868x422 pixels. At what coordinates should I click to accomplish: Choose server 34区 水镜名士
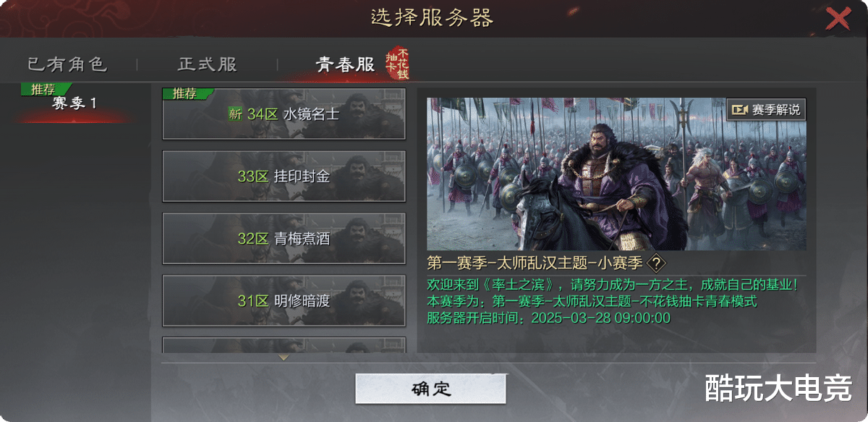click(284, 114)
